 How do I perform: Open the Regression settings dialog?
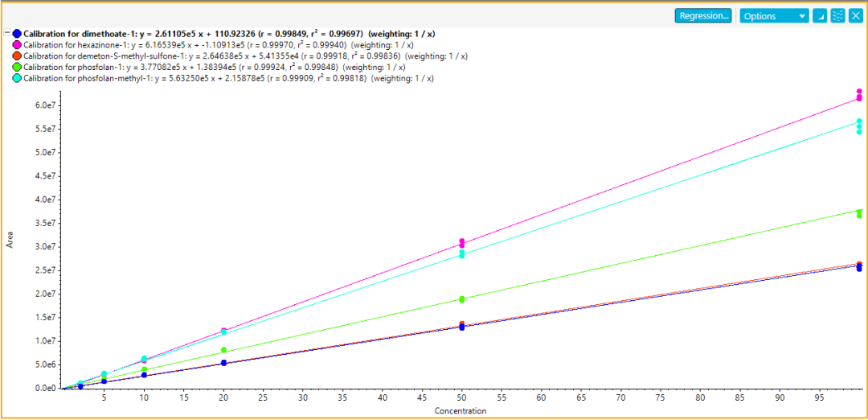[x=703, y=16]
